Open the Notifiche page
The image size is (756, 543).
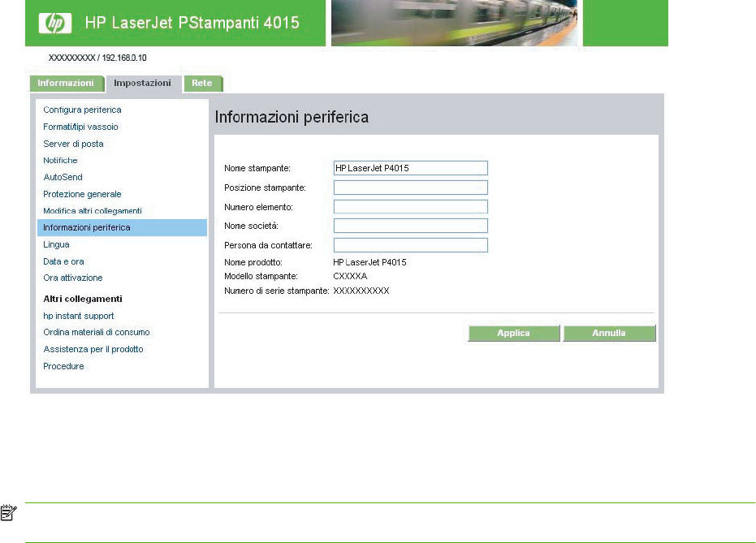(60, 161)
